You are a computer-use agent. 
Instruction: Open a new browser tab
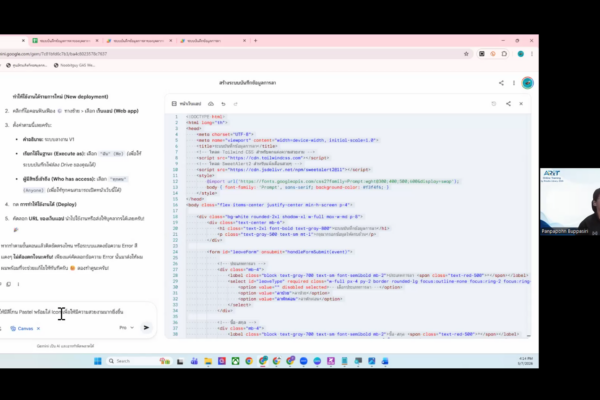click(256, 41)
